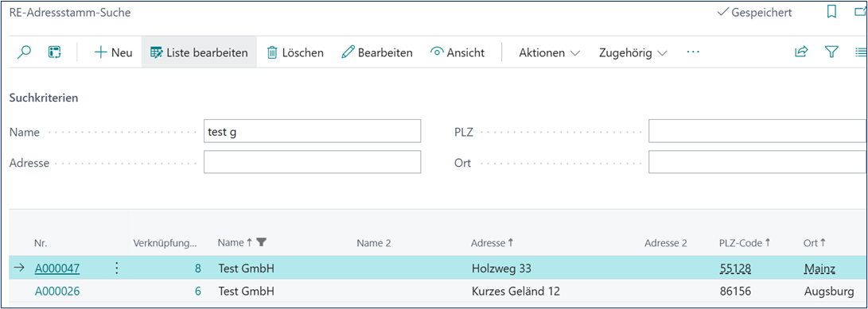Open the filter pane funnel icon
Viewport: 868px width, 309px height.
(831, 52)
